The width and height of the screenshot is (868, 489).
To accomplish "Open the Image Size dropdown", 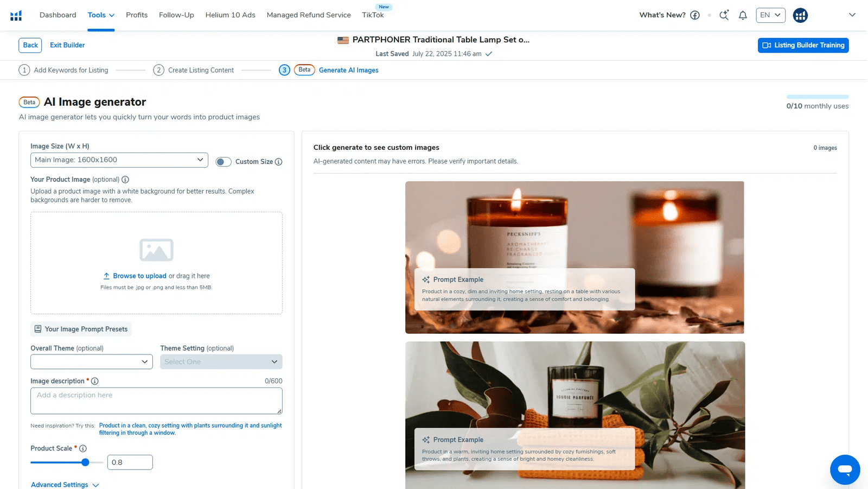I will [119, 160].
